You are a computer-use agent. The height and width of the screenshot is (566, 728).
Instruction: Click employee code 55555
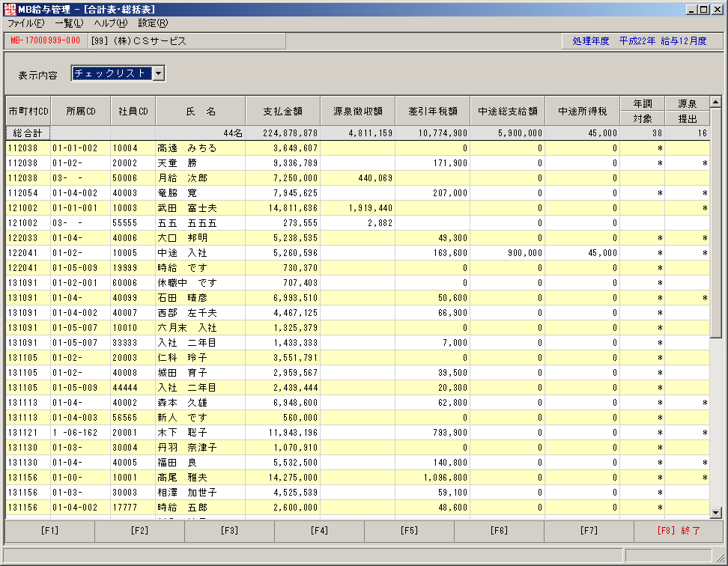point(125,223)
